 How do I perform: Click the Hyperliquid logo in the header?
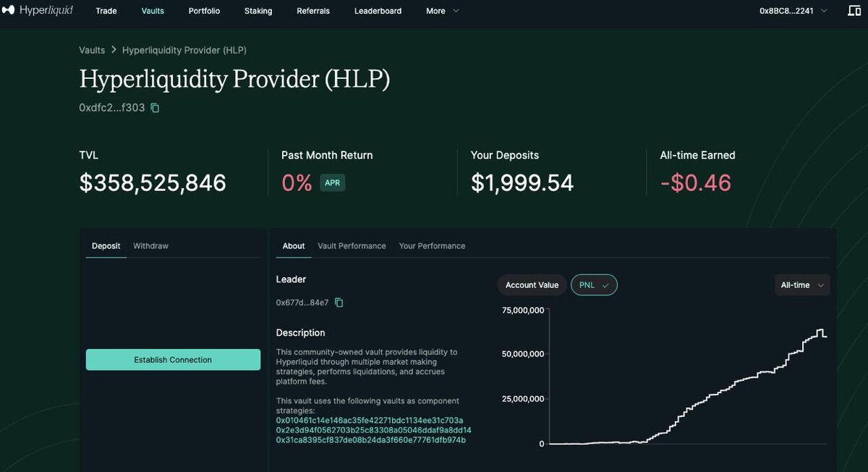[38, 11]
